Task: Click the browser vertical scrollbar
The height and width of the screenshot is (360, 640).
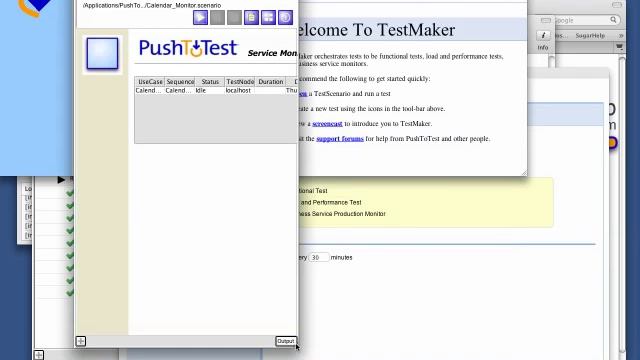Action: coord(622,204)
